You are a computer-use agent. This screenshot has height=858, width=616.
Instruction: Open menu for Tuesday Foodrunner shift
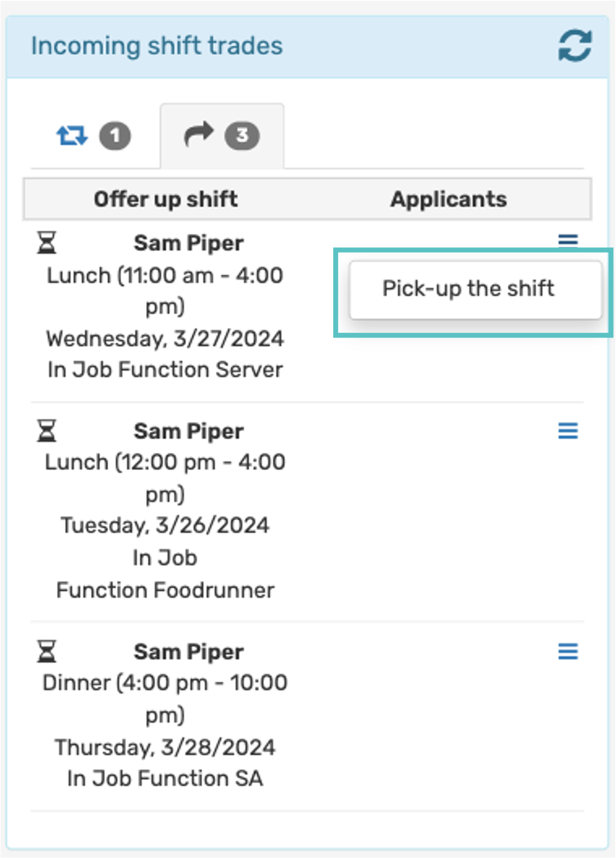point(568,431)
